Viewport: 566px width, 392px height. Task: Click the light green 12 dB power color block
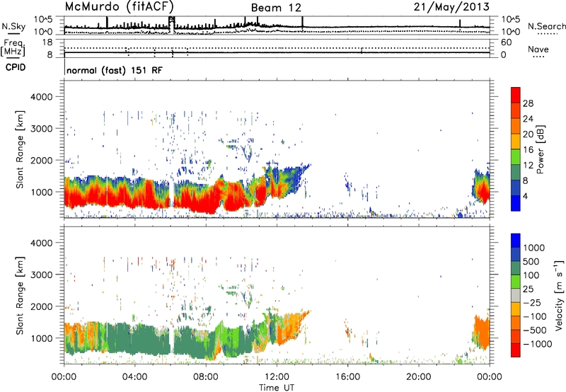pyautogui.click(x=516, y=156)
